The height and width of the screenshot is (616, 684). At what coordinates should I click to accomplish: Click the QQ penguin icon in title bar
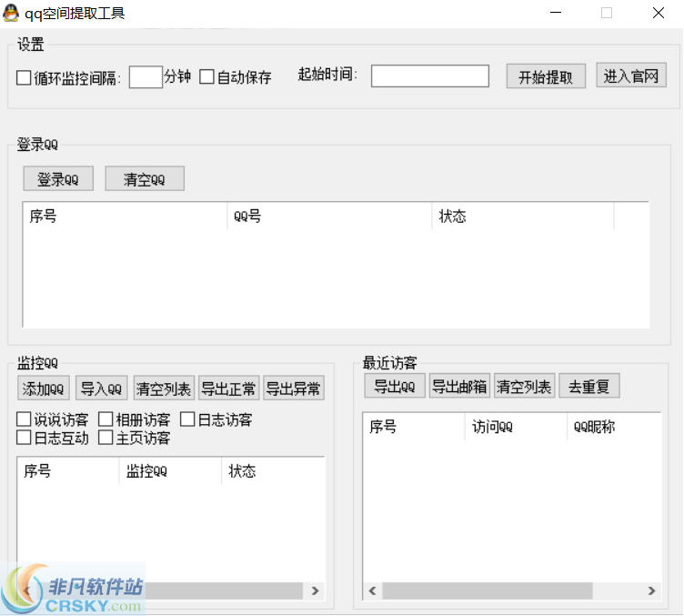[x=11, y=13]
